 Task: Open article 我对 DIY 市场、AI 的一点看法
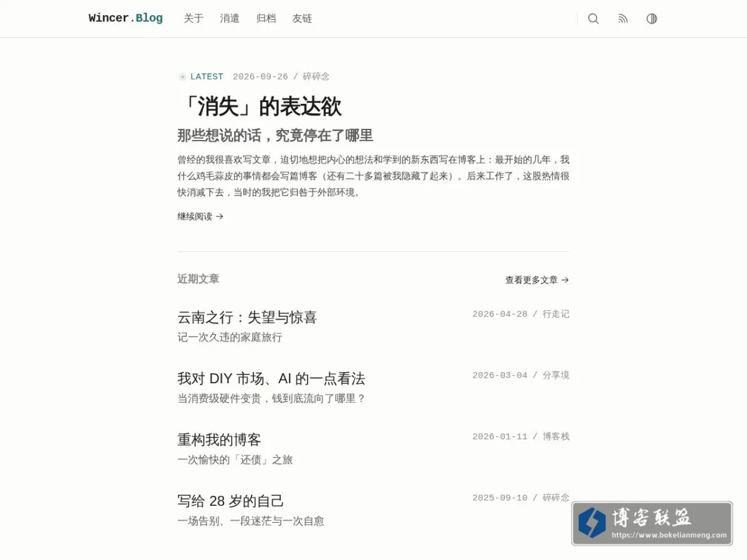[x=271, y=378]
